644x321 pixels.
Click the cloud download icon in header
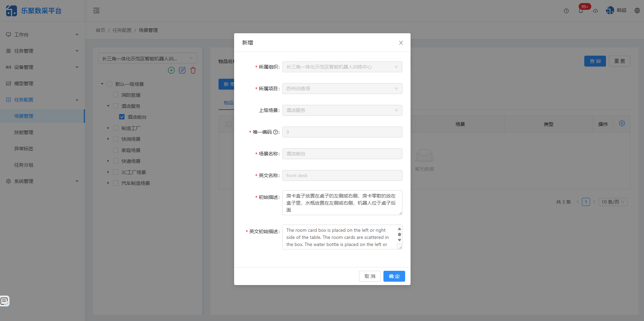point(595,11)
